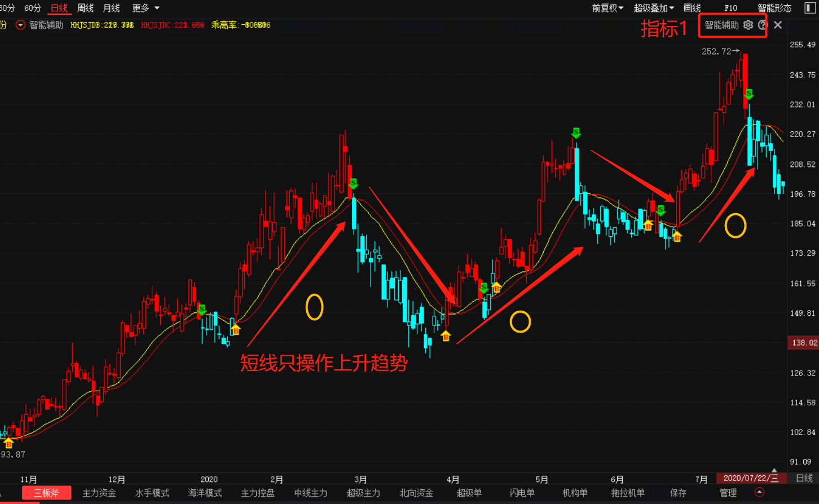
Task: Switch to the 周线 weekly chart
Action: (85, 8)
